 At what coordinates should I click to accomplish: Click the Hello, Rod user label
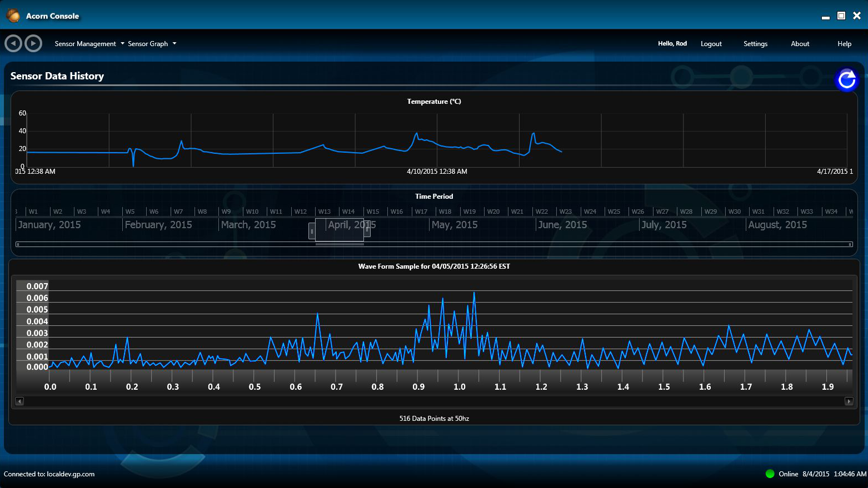[672, 43]
